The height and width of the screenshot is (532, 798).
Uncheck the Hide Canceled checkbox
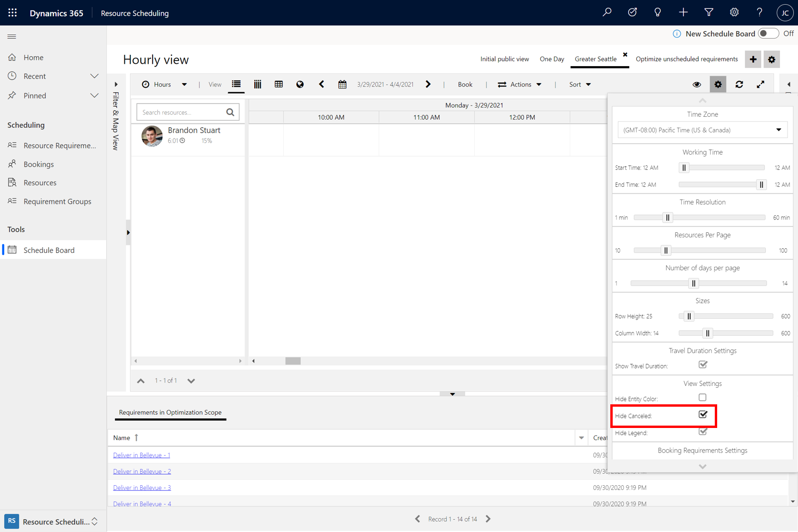703,415
